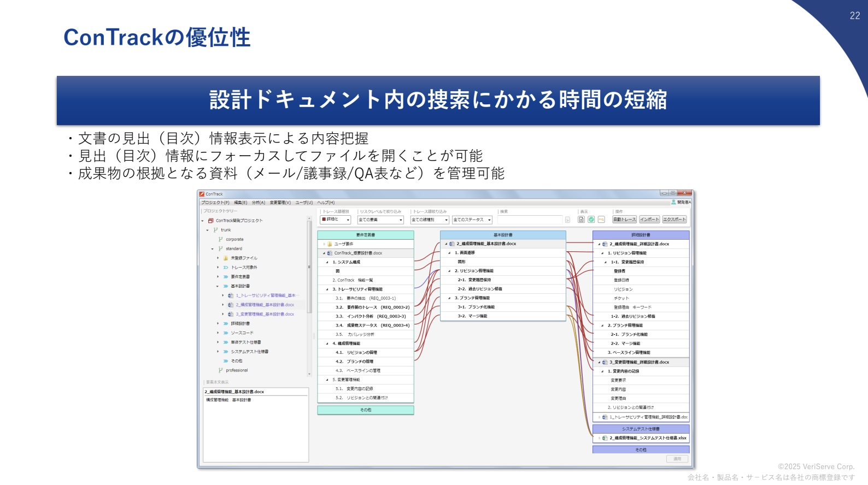Click the ConTrack app logo in title bar
The width and height of the screenshot is (868, 485).
[202, 194]
